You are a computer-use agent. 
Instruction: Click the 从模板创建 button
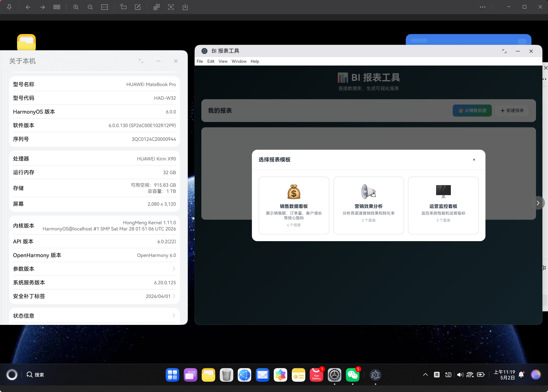click(x=472, y=111)
